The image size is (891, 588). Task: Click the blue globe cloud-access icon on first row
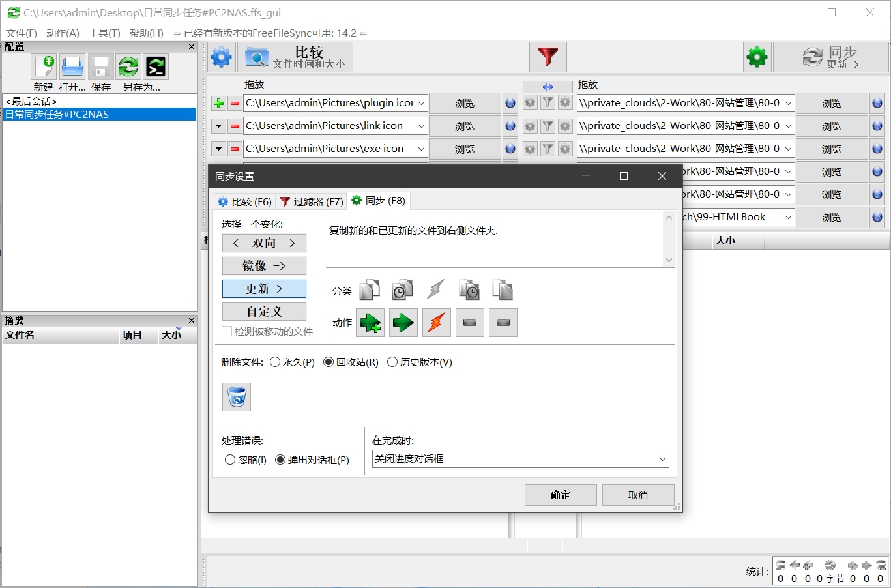click(510, 102)
